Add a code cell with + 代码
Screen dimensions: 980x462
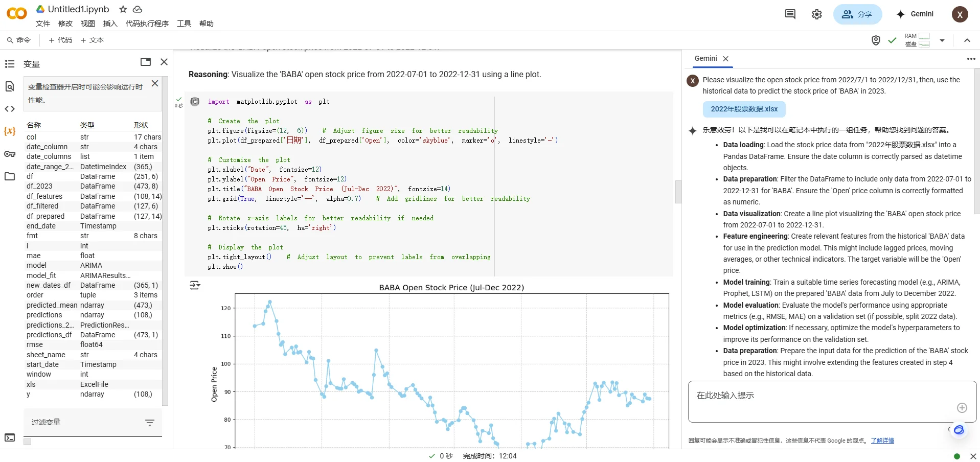tap(60, 40)
